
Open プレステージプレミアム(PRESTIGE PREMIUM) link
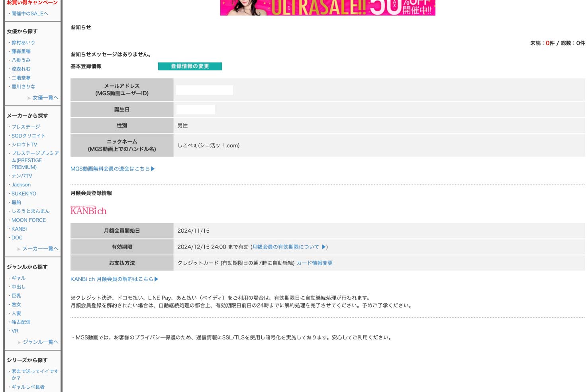coord(35,160)
